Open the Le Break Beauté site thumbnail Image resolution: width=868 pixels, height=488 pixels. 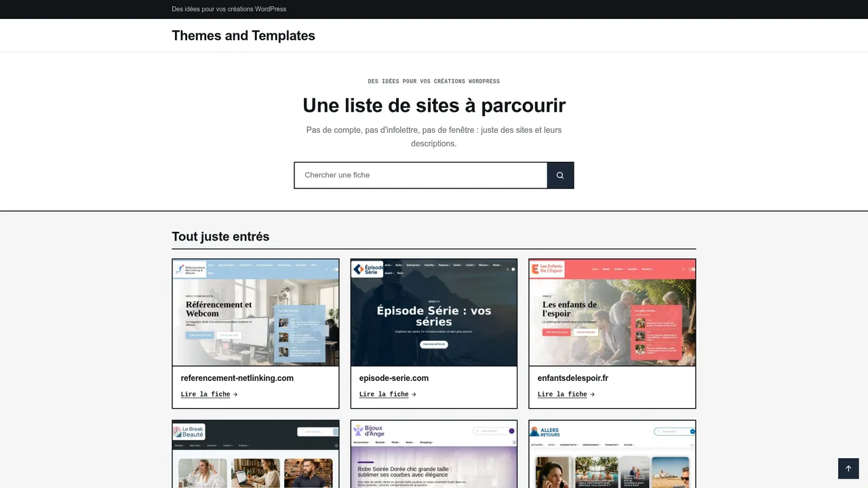[x=256, y=454]
